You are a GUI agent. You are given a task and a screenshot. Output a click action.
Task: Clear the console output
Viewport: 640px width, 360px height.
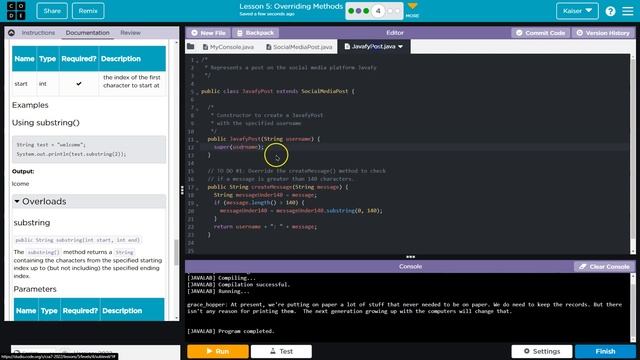click(604, 267)
